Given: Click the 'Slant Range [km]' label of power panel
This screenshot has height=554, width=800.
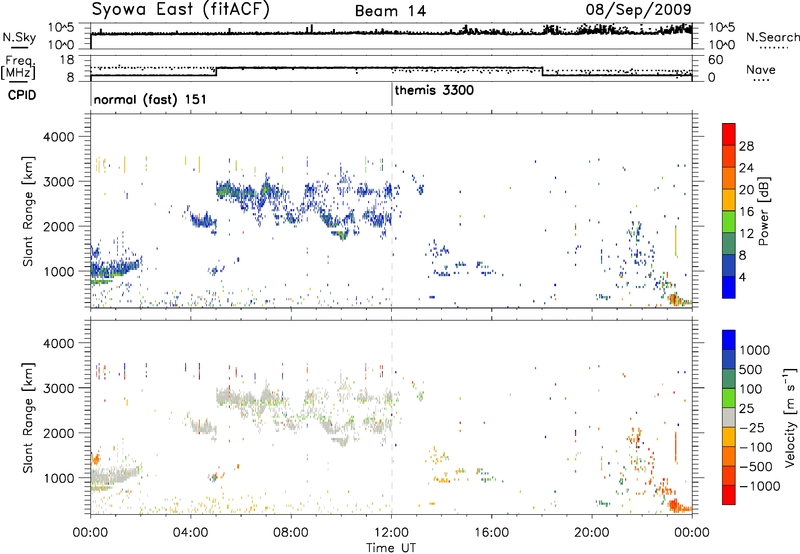Looking at the screenshot, I should coord(28,211).
